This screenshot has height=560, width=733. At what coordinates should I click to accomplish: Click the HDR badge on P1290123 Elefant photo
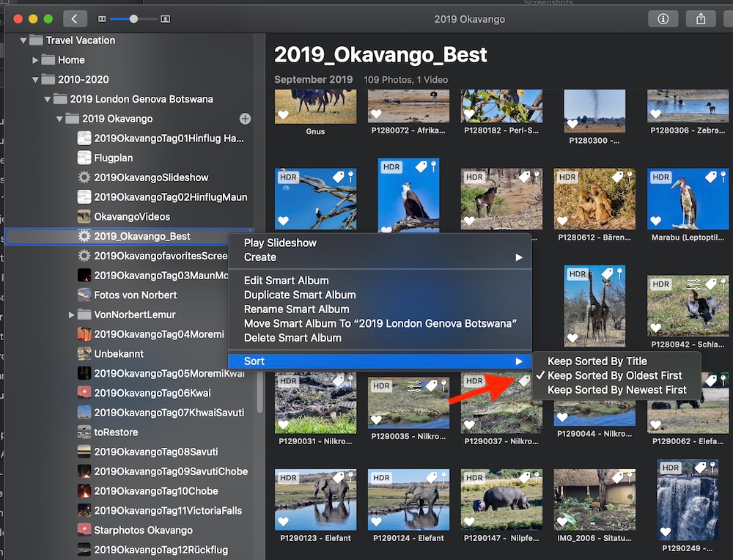coord(288,478)
